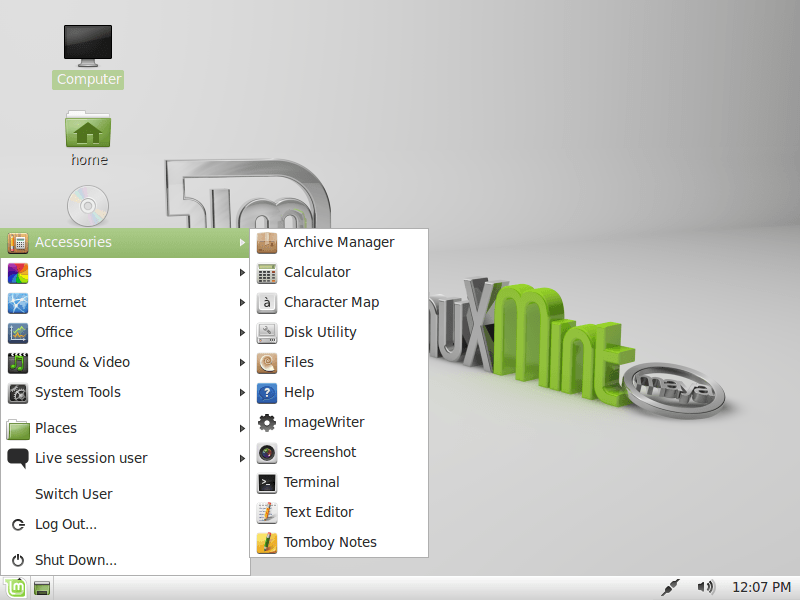Click the Terminal label
This screenshot has width=800, height=600.
[311, 482]
